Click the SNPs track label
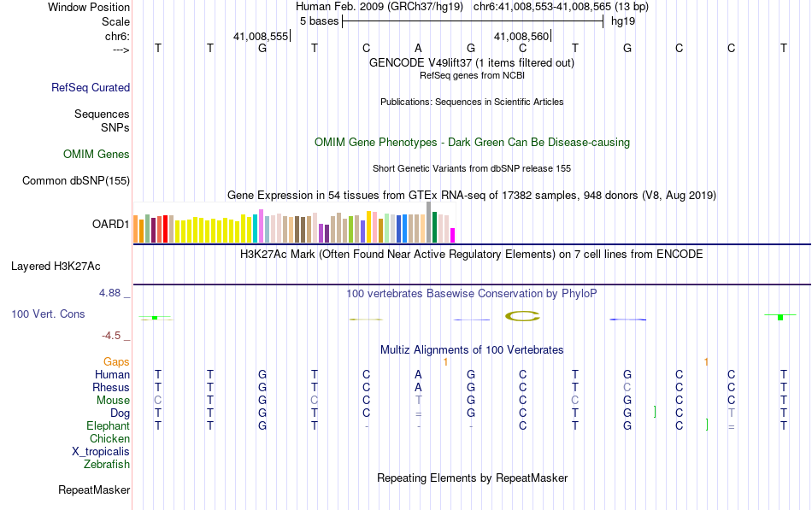Viewport: 812px width, 510px height. coord(115,127)
